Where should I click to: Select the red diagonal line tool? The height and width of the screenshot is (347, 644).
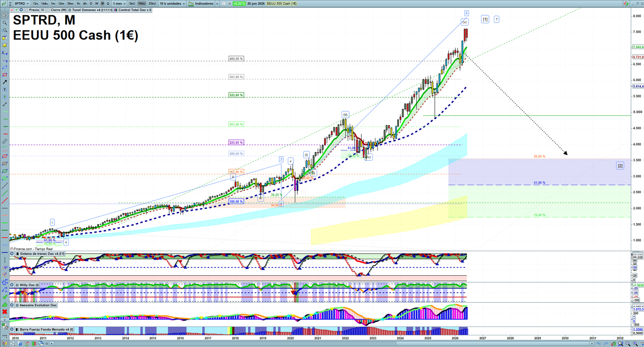point(5,200)
